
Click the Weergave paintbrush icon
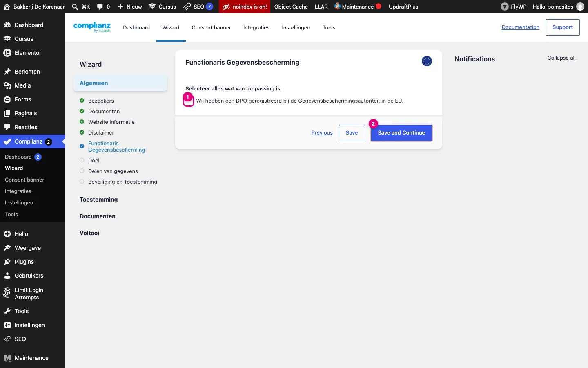click(7, 248)
